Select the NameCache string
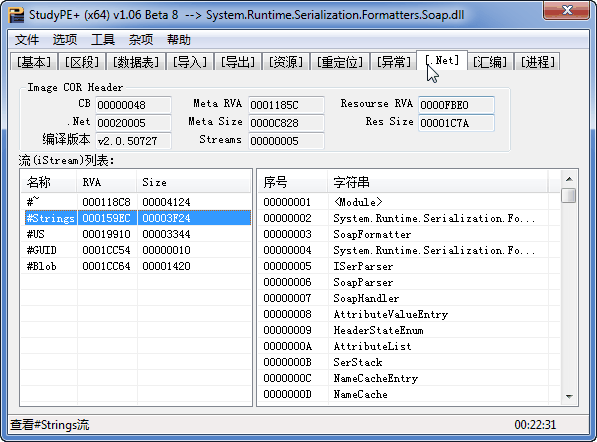 click(x=409, y=394)
